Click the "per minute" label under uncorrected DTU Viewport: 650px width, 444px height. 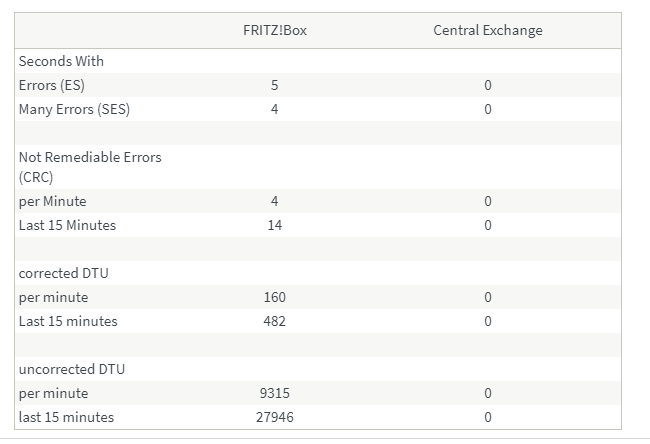coord(53,393)
